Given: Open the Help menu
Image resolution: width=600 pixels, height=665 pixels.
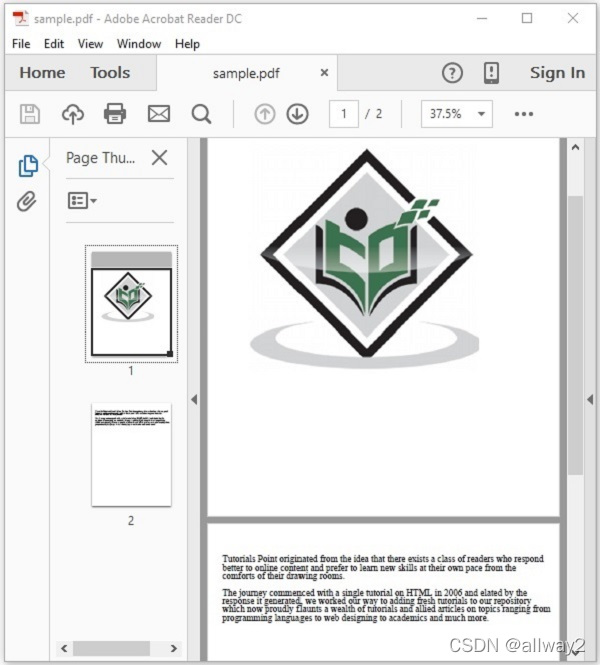Looking at the screenshot, I should (187, 44).
